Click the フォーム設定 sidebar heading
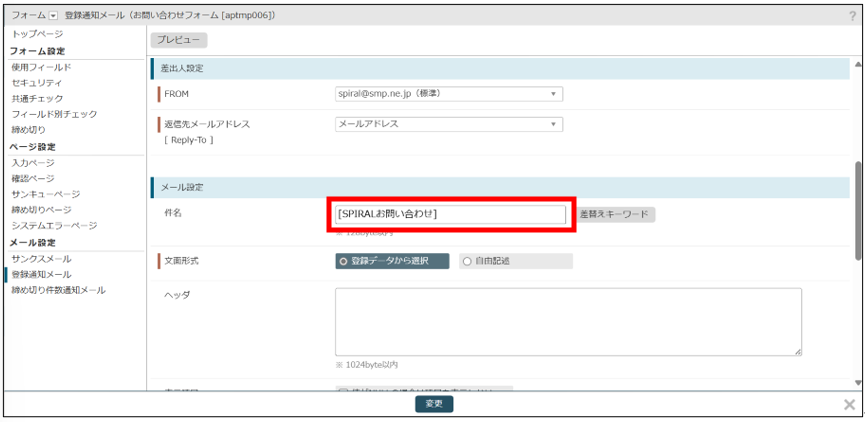The image size is (865, 422). click(x=38, y=51)
